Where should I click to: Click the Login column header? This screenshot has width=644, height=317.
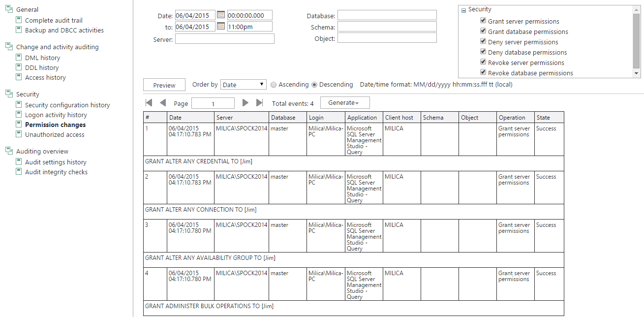pos(326,117)
